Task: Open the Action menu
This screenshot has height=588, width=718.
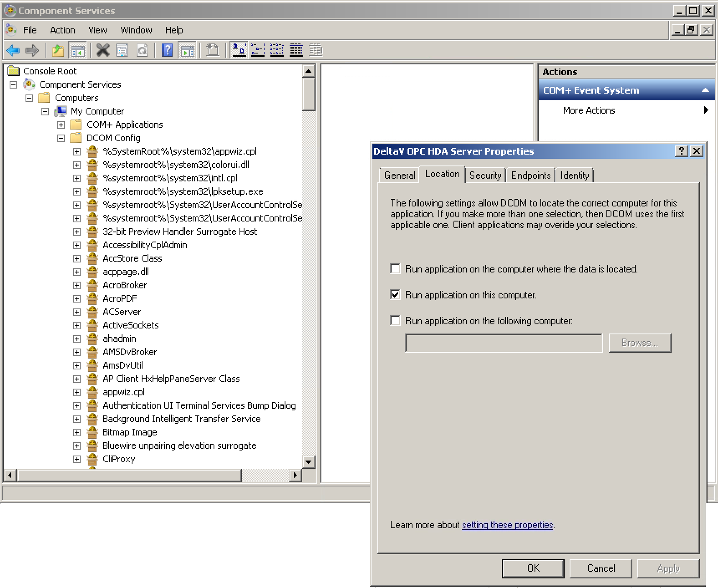Action: click(x=62, y=30)
